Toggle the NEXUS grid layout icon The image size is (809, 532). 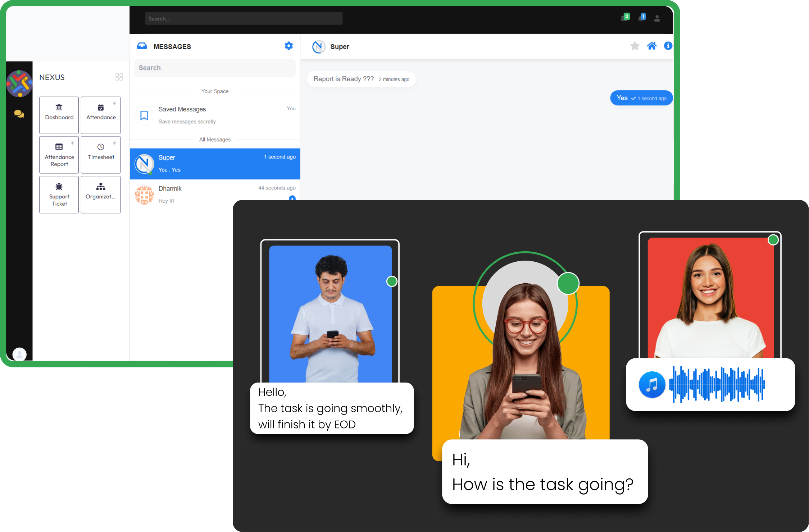[x=119, y=77]
